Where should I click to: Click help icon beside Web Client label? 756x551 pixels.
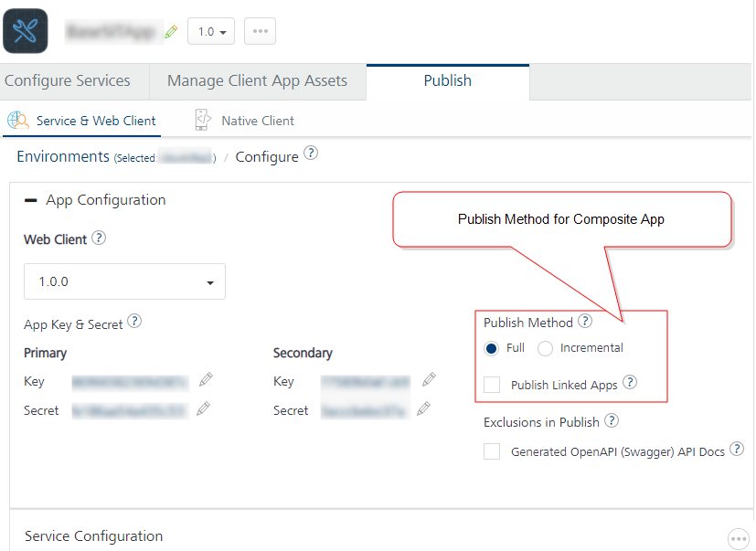[99, 238]
